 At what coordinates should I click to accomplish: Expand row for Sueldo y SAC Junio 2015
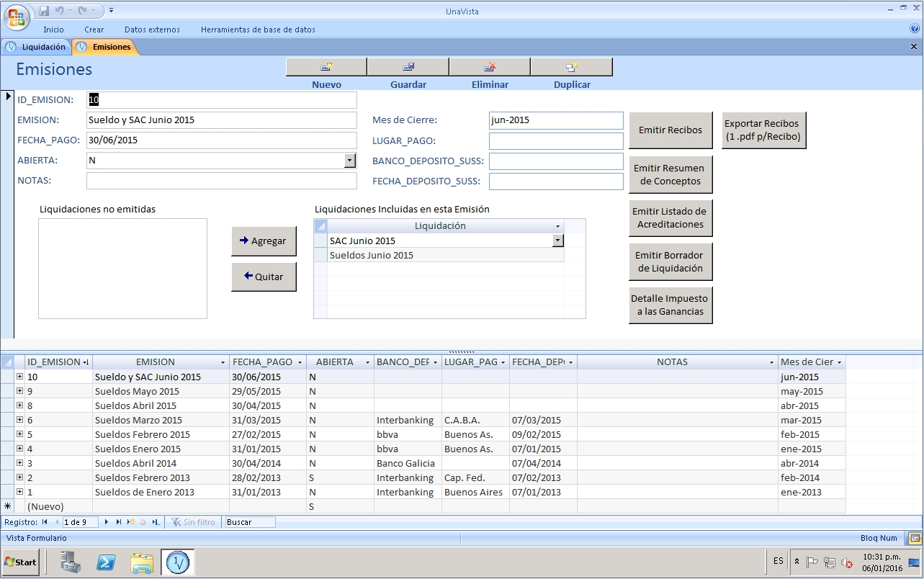click(20, 377)
